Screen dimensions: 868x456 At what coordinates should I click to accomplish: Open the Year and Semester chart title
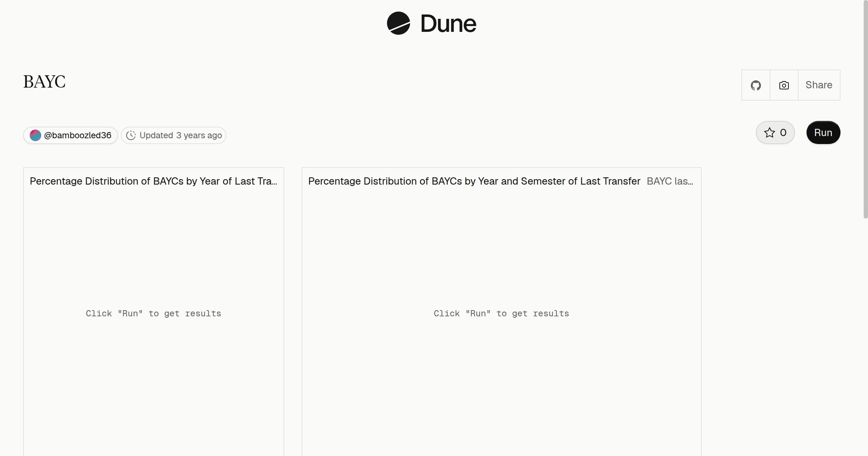click(x=474, y=181)
